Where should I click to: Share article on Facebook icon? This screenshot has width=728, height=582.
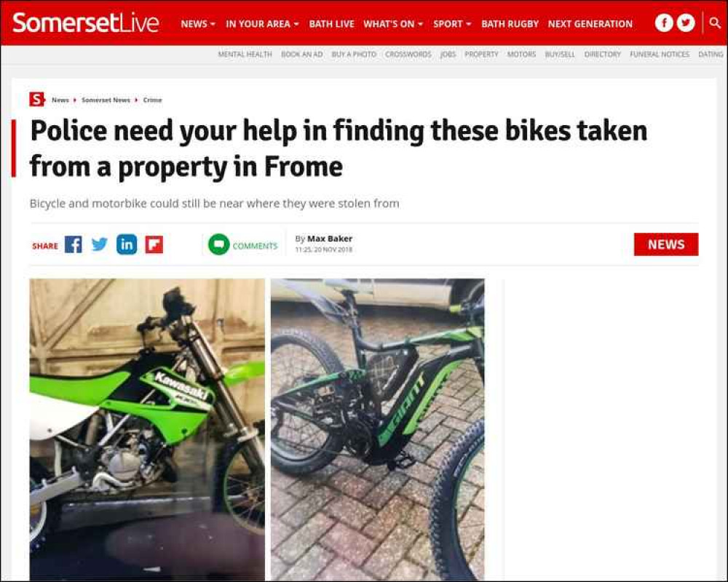tap(73, 244)
